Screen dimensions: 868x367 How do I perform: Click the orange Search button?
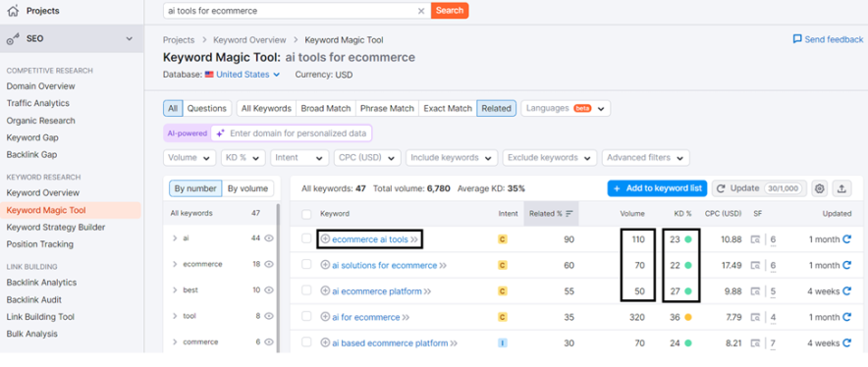(450, 11)
